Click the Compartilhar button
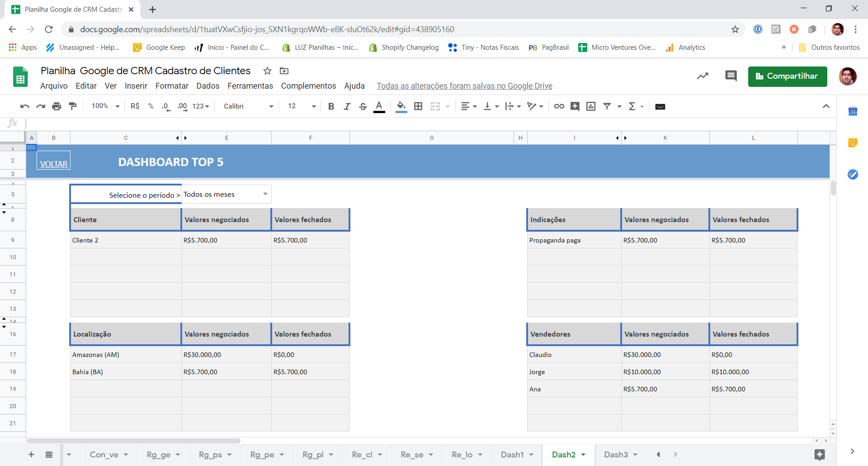 pyautogui.click(x=788, y=76)
